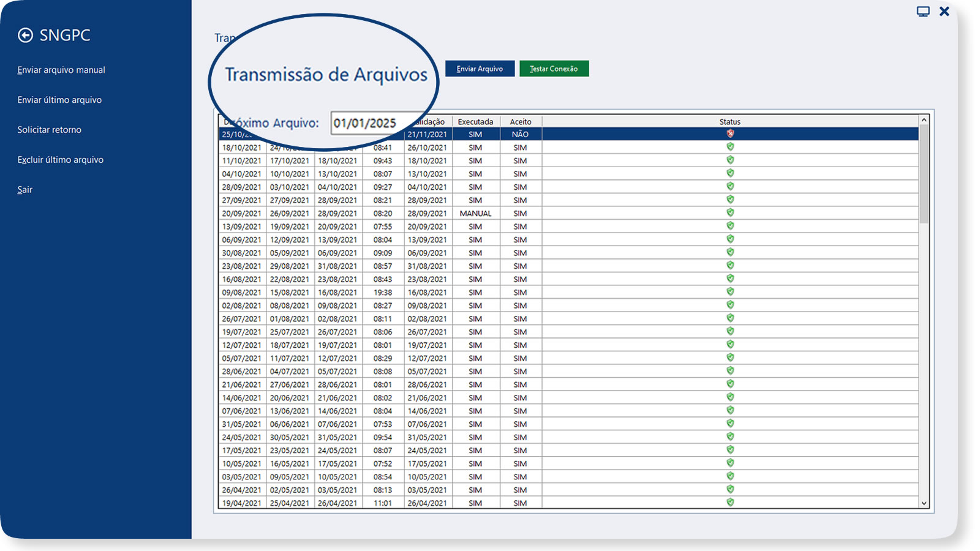
Task: Click the 07:52 time cell
Action: tap(383, 463)
